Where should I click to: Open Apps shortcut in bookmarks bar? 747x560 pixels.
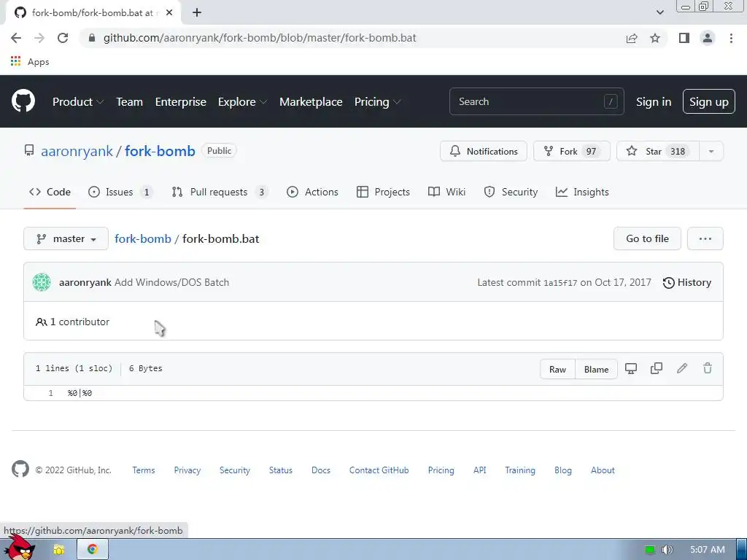point(30,61)
